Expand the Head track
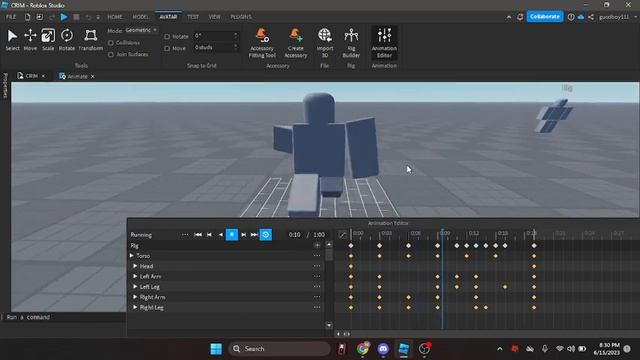Screen dimensions: 640x360 click(x=135, y=266)
